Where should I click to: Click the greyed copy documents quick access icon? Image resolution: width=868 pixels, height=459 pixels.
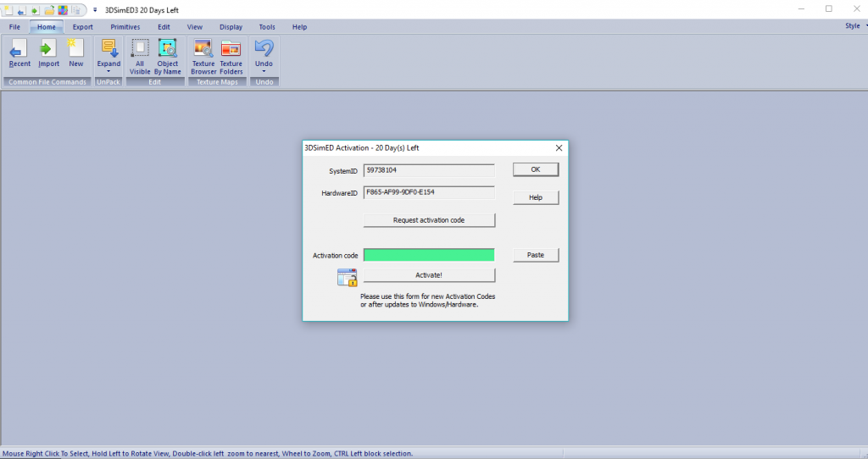tap(76, 10)
